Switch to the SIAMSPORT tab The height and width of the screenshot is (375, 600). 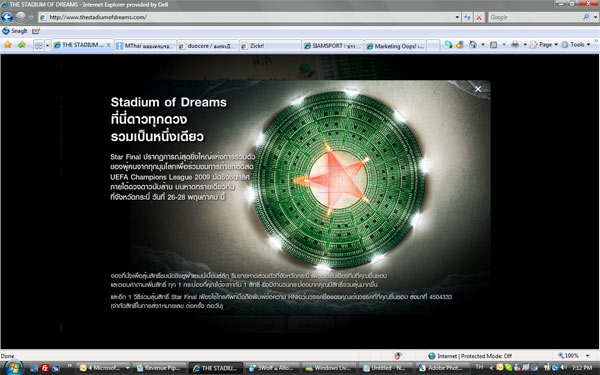[x=333, y=46]
